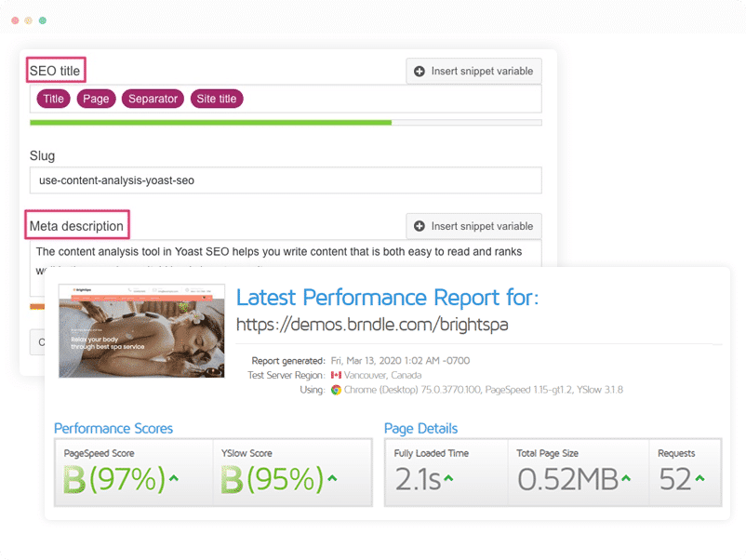Image resolution: width=746 pixels, height=560 pixels.
Task: Select the Page variable tag
Action: click(96, 99)
